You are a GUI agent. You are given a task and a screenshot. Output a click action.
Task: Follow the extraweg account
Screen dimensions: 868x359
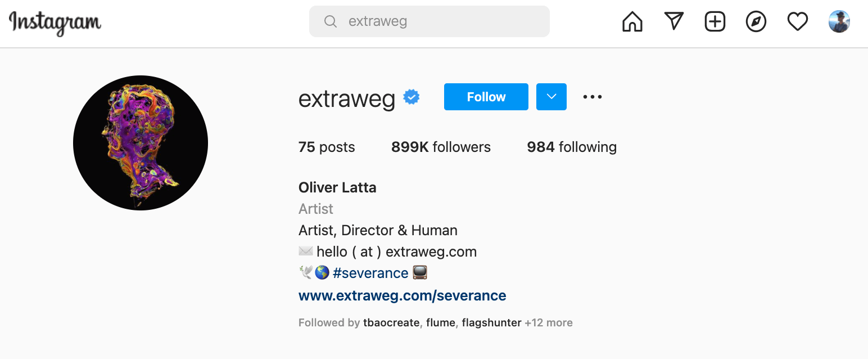pos(486,97)
